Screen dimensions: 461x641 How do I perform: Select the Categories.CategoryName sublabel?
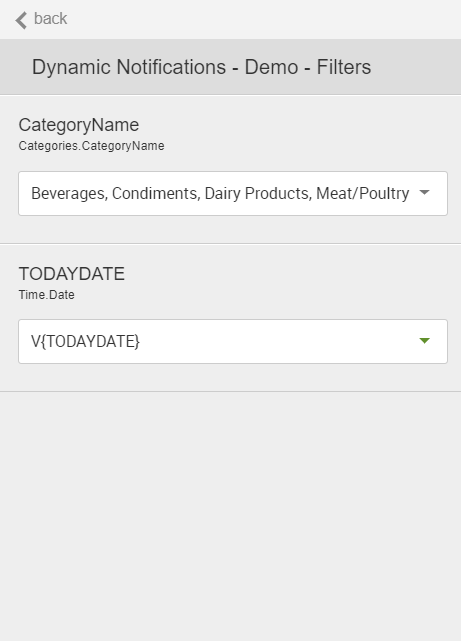[x=92, y=146]
